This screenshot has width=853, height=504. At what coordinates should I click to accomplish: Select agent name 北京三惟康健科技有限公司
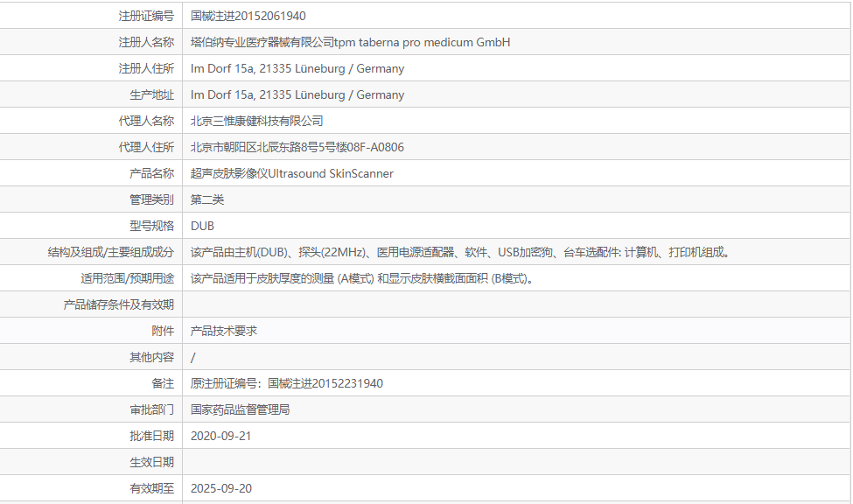point(256,121)
